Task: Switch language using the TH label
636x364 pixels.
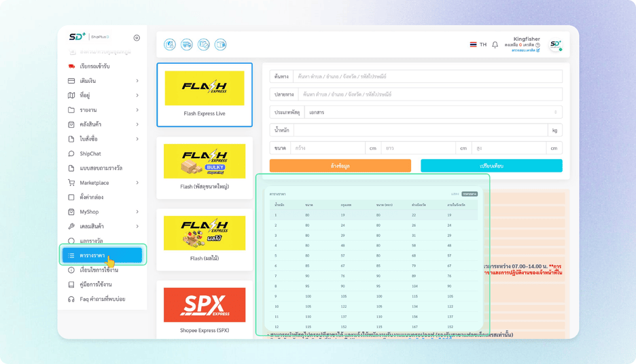Action: 482,45
